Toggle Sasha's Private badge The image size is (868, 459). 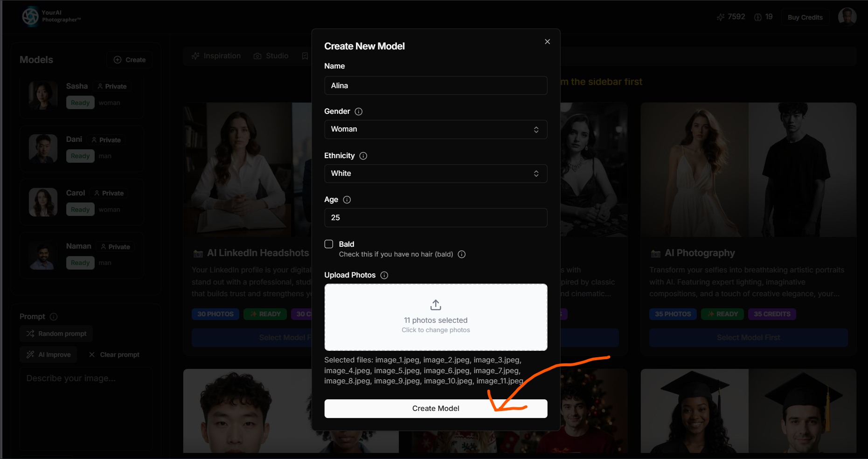112,86
